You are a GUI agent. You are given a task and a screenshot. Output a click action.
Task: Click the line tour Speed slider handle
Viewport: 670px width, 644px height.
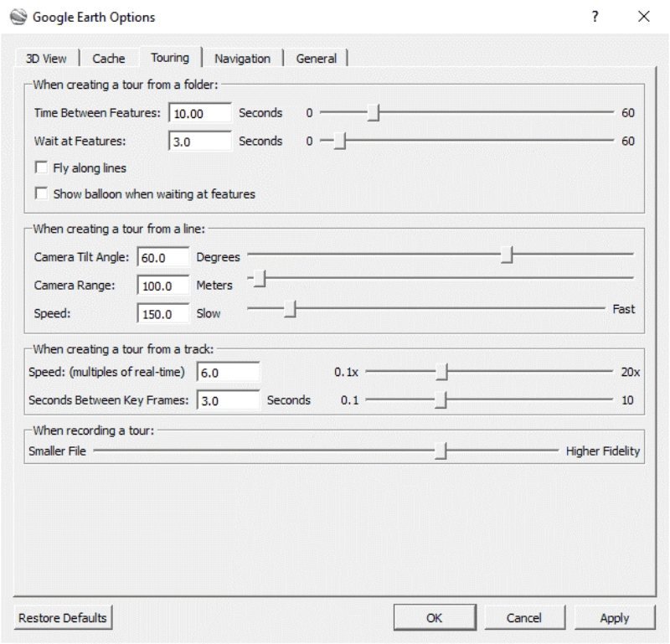tap(290, 308)
